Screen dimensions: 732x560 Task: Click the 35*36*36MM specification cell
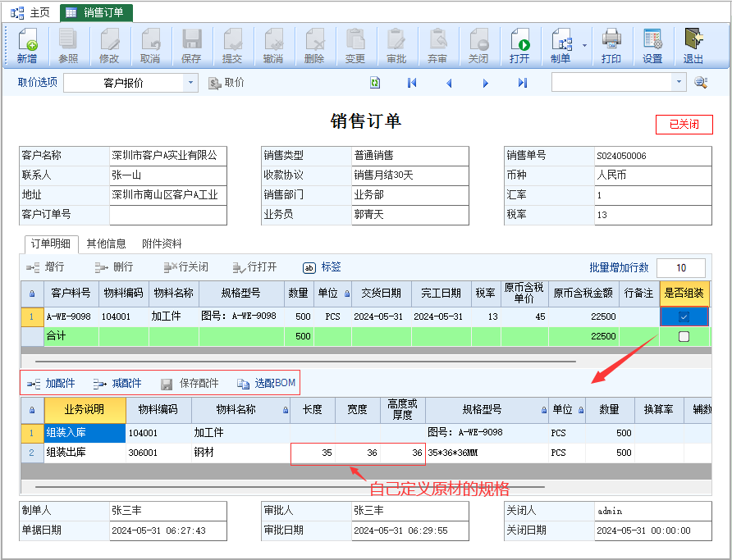click(x=487, y=453)
